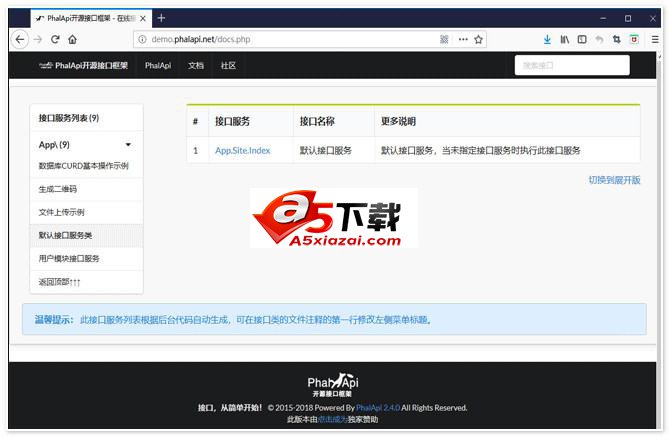Click the PhalApi footer logo
Image resolution: width=669 pixels, height=437 pixels.
click(332, 385)
